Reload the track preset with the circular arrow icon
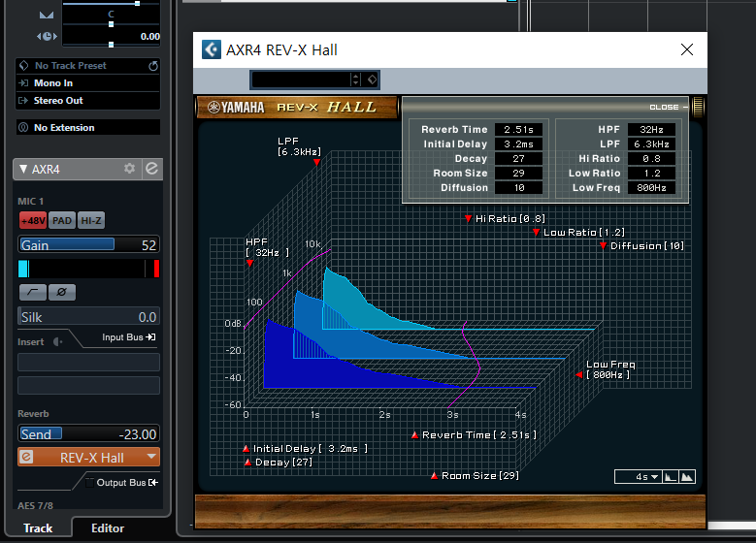Viewport: 756px width, 543px height. click(x=152, y=66)
